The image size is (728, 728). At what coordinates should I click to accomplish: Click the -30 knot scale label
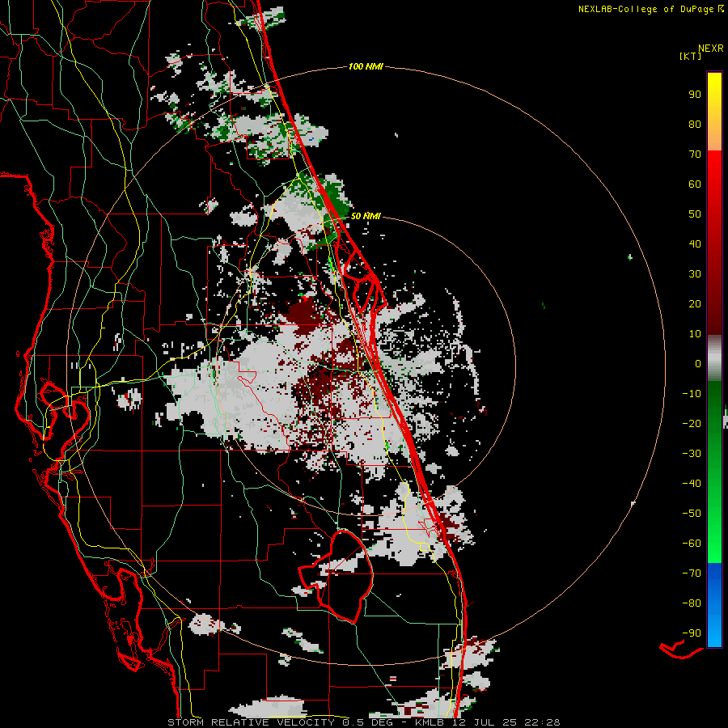(692, 454)
